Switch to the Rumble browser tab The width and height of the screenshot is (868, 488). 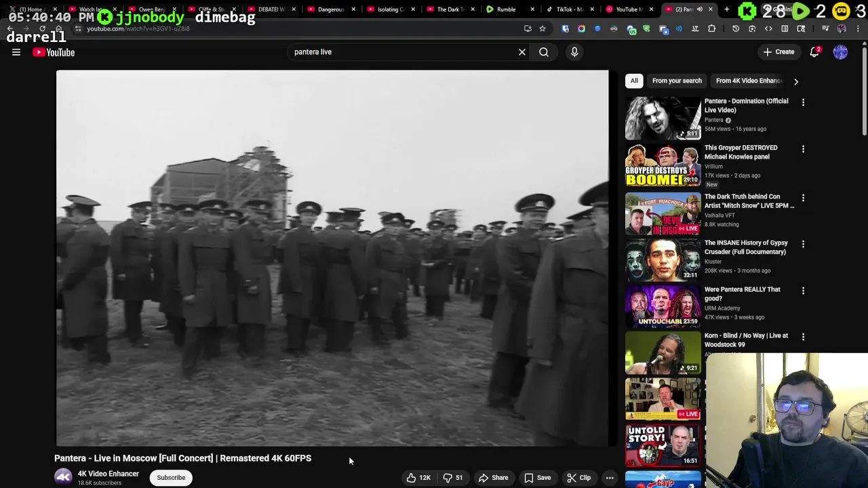507,9
